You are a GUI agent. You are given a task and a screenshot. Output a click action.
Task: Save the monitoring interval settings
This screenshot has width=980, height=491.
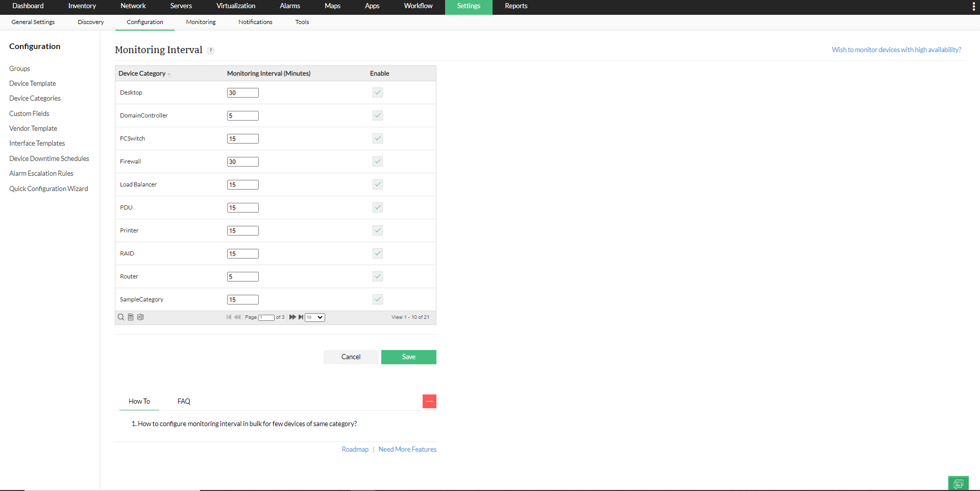tap(408, 357)
